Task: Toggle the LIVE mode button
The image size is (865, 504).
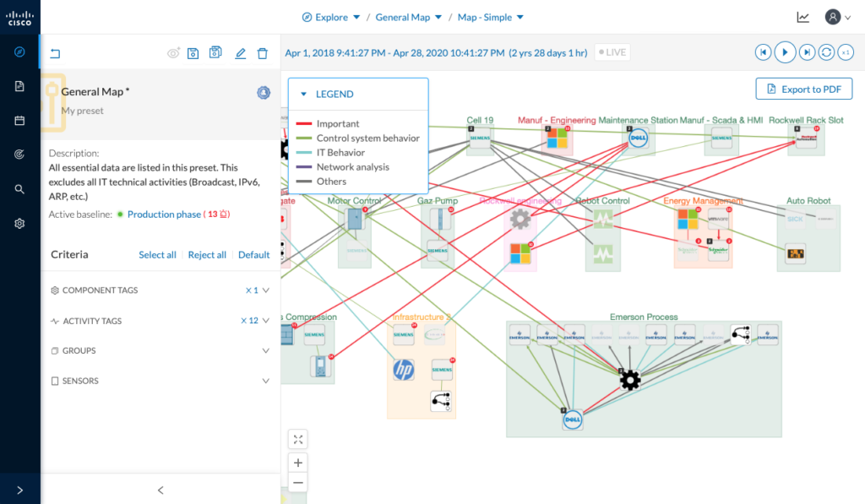Action: [612, 52]
